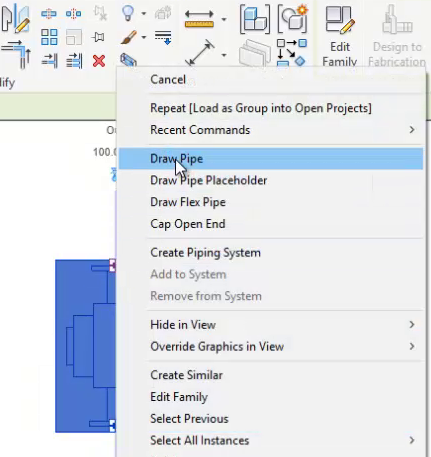The image size is (431, 457).
Task: Use Trim/Extend Single Element tool
Action: click(49, 61)
